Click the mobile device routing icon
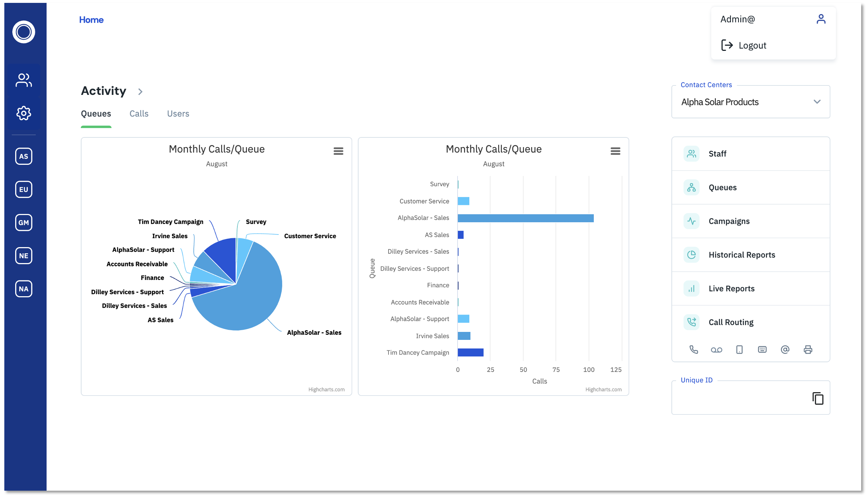The height and width of the screenshot is (495, 868). (x=739, y=350)
